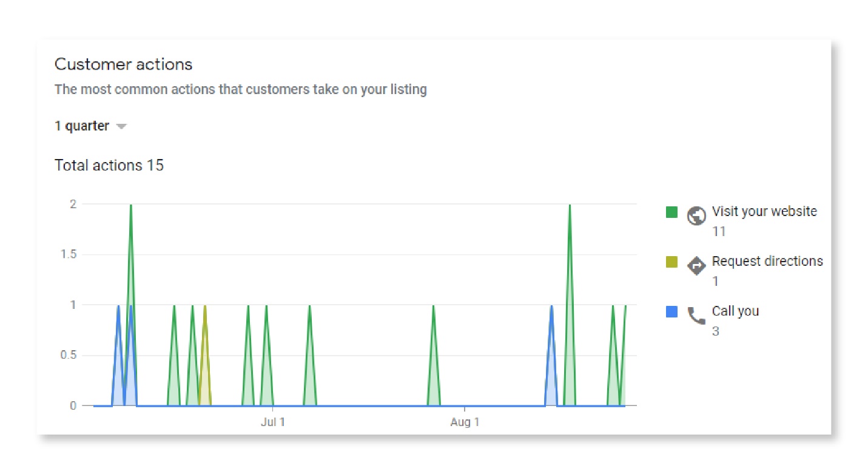The width and height of the screenshot is (868, 474).
Task: Select the diamond-shaped Request directions icon
Action: click(x=696, y=265)
